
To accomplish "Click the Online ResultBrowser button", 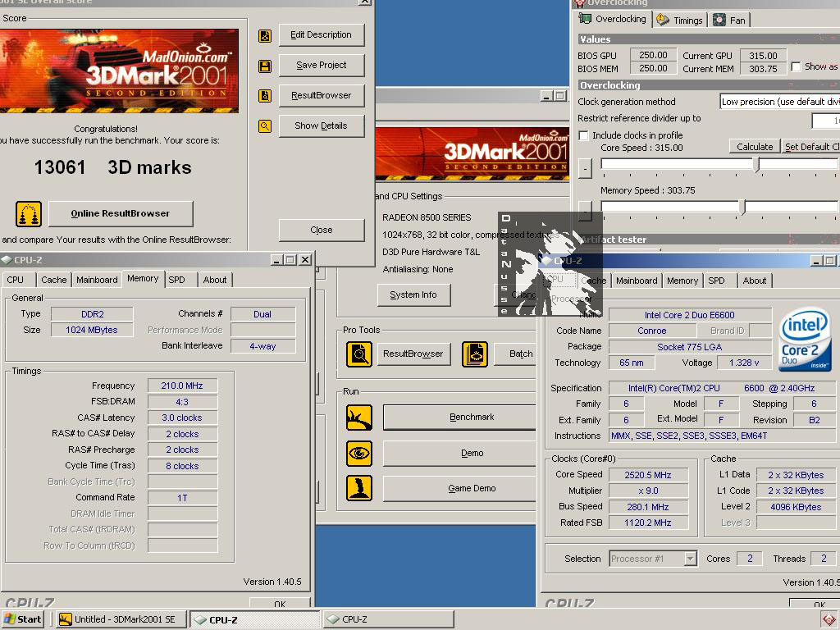I will pyautogui.click(x=121, y=214).
